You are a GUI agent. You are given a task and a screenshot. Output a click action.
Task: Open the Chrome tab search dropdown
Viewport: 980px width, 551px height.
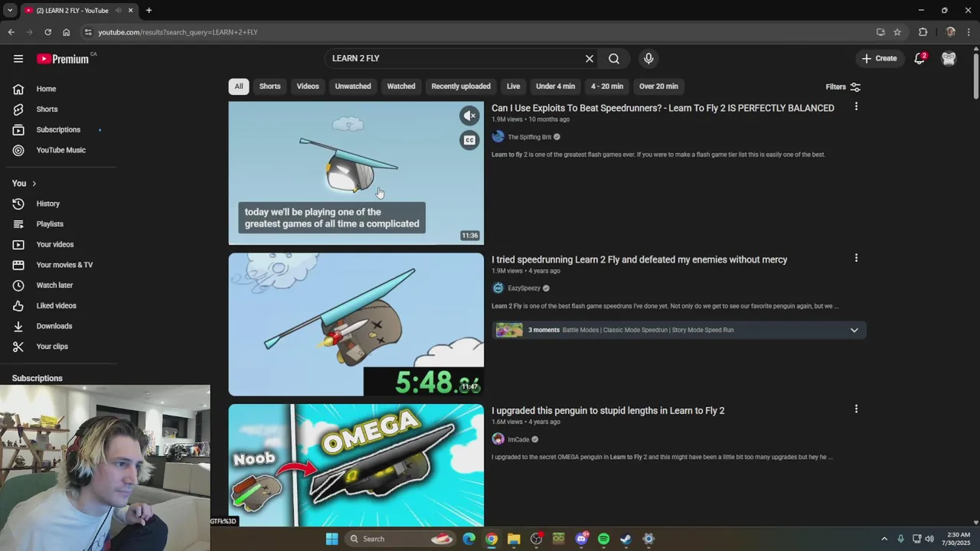9,10
